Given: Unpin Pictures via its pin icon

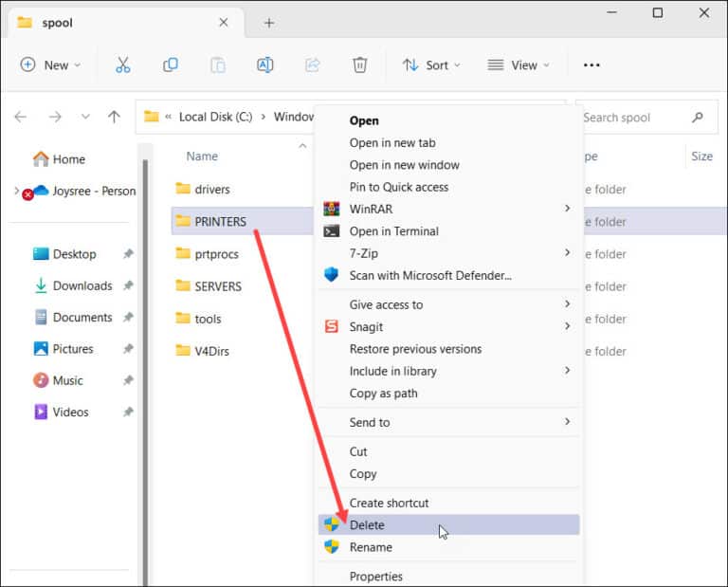Looking at the screenshot, I should point(128,348).
